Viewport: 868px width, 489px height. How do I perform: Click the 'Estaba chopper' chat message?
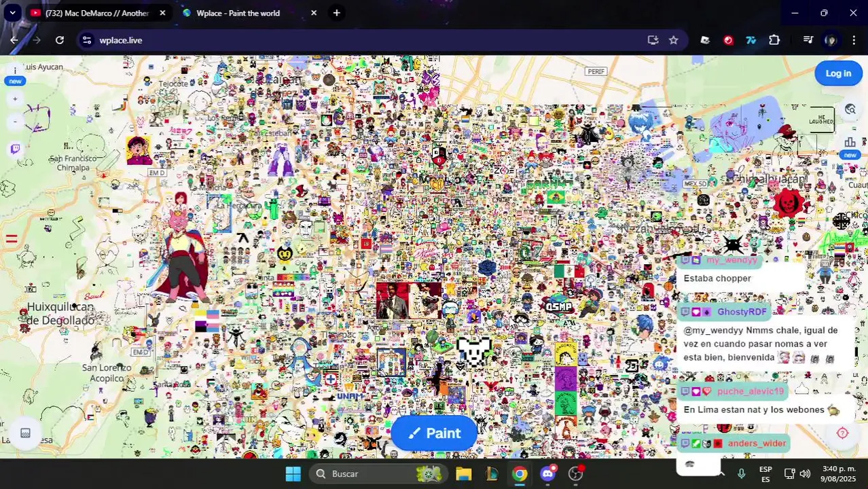pyautogui.click(x=717, y=278)
